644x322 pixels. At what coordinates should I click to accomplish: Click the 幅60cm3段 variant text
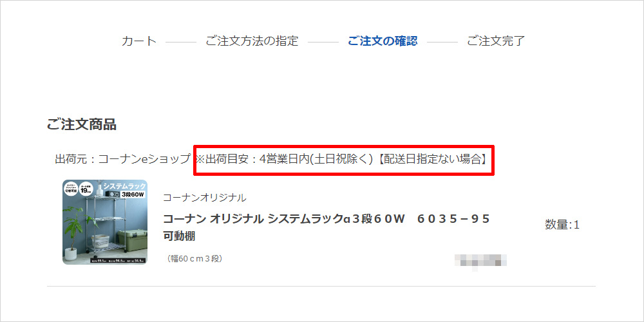(x=194, y=259)
